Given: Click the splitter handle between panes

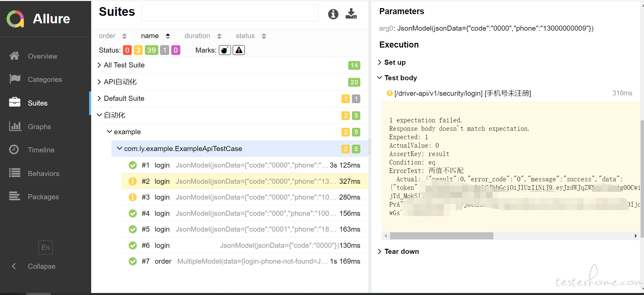Looking at the screenshot, I should coord(370,147).
